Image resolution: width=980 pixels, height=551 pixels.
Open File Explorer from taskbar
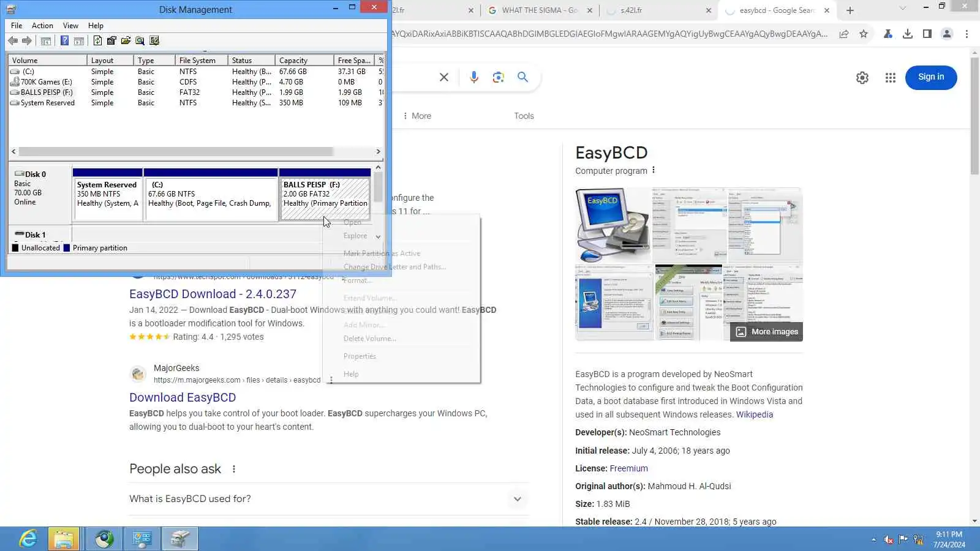pyautogui.click(x=64, y=539)
